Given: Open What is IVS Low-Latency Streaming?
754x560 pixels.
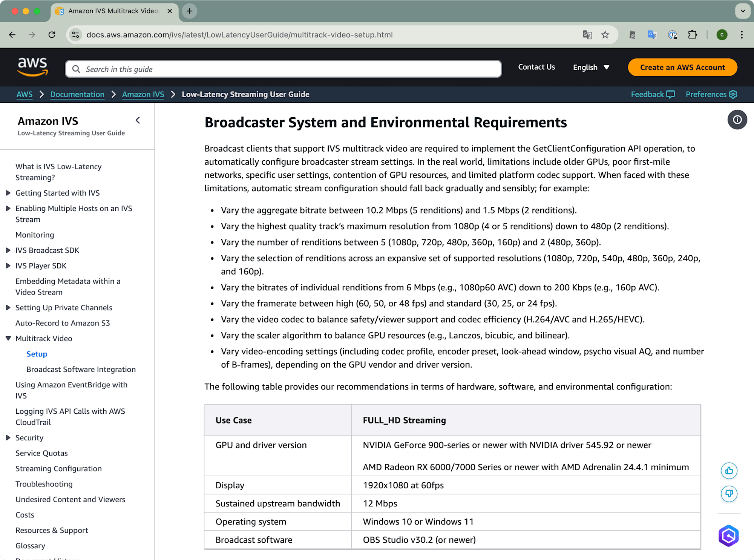Looking at the screenshot, I should [58, 172].
